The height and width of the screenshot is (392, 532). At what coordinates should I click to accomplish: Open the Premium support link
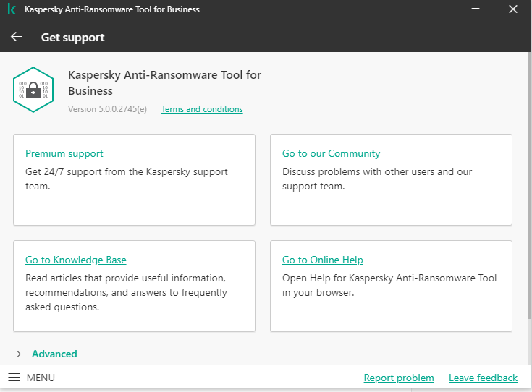pos(64,153)
